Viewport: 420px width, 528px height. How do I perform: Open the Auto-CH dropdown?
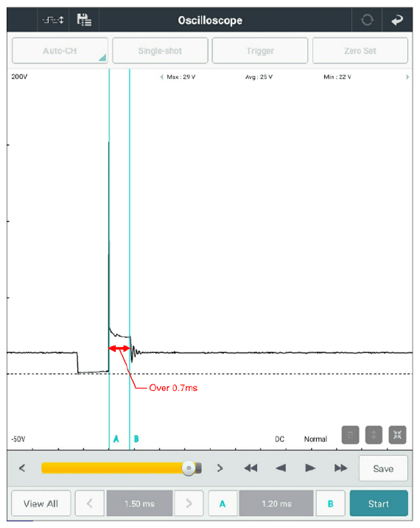point(60,51)
